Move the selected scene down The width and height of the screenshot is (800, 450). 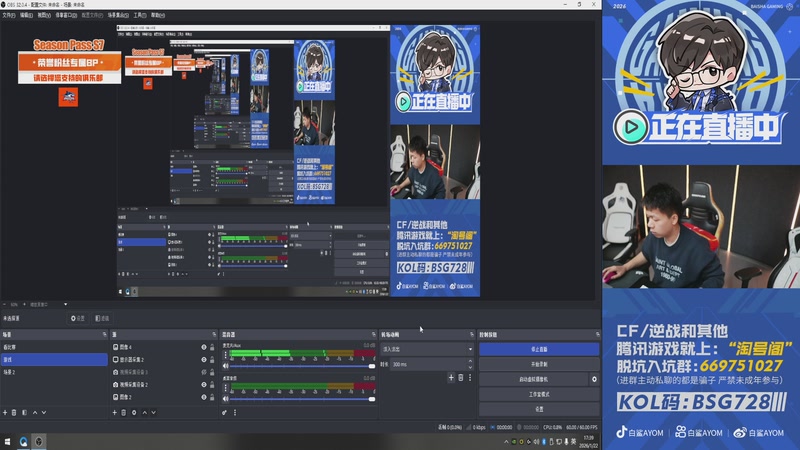(44, 412)
